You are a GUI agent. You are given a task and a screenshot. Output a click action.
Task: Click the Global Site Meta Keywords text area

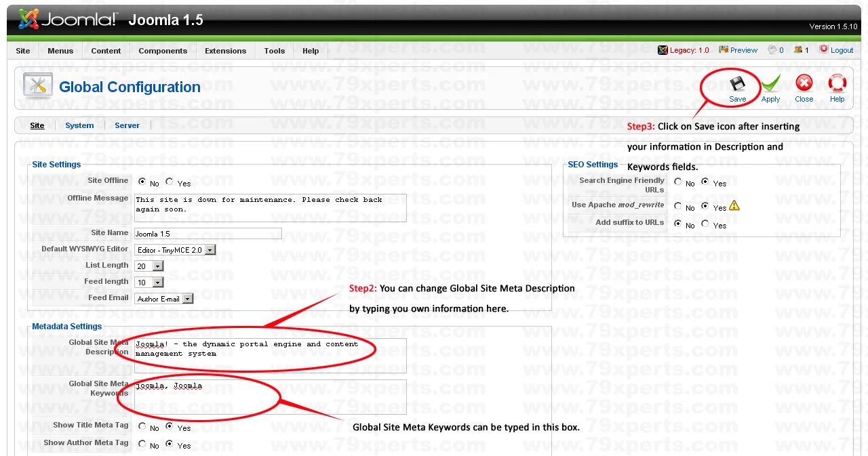tap(271, 397)
